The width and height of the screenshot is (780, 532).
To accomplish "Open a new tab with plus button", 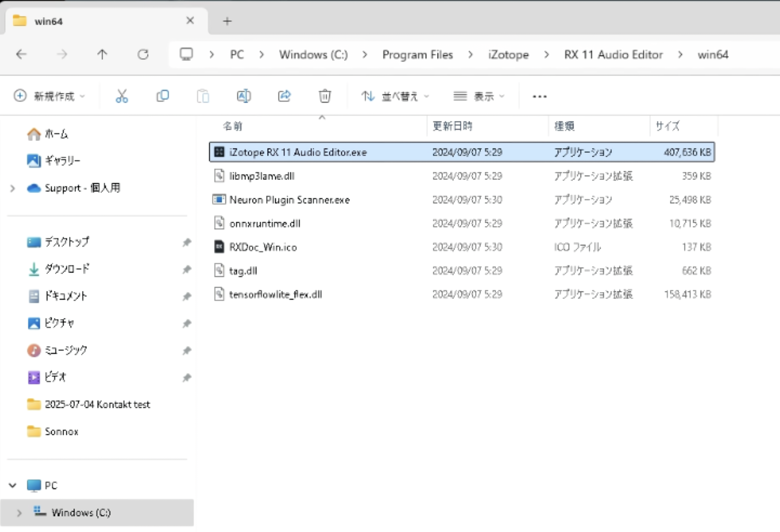I will pos(227,21).
